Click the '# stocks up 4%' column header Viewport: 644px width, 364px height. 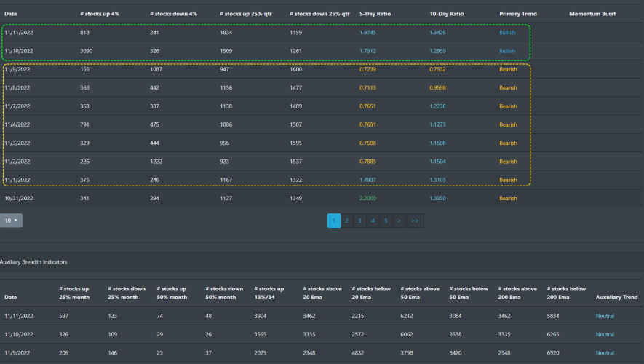(x=100, y=14)
